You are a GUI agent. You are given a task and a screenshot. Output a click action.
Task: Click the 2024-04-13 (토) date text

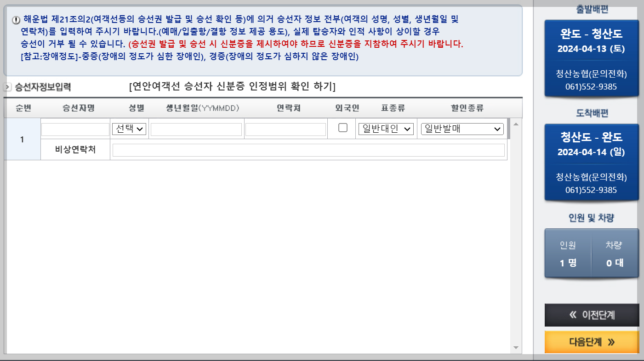point(591,49)
